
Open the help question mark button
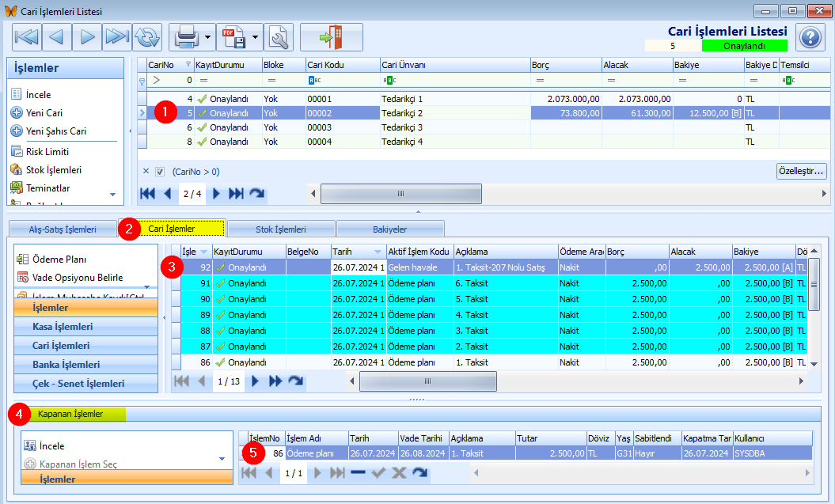pos(810,37)
